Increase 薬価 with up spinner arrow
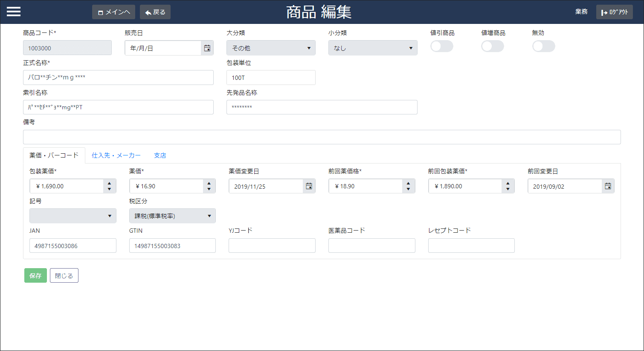644x351 pixels. [x=209, y=183]
